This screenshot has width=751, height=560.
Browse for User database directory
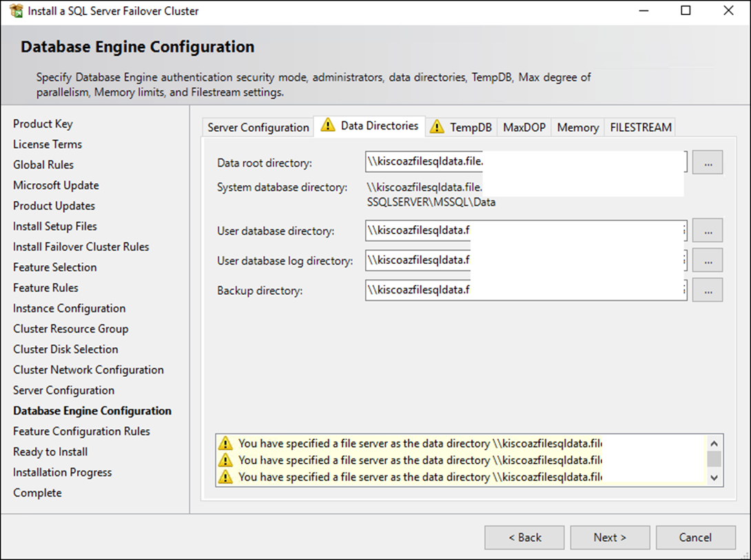[708, 231]
